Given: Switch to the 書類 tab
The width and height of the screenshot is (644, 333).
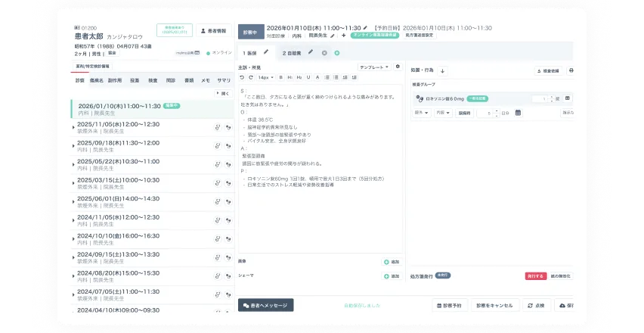Looking at the screenshot, I should tap(189, 80).
